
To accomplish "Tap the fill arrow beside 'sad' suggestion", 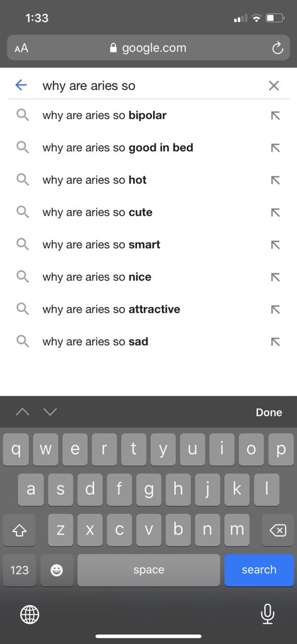I will 276,341.
